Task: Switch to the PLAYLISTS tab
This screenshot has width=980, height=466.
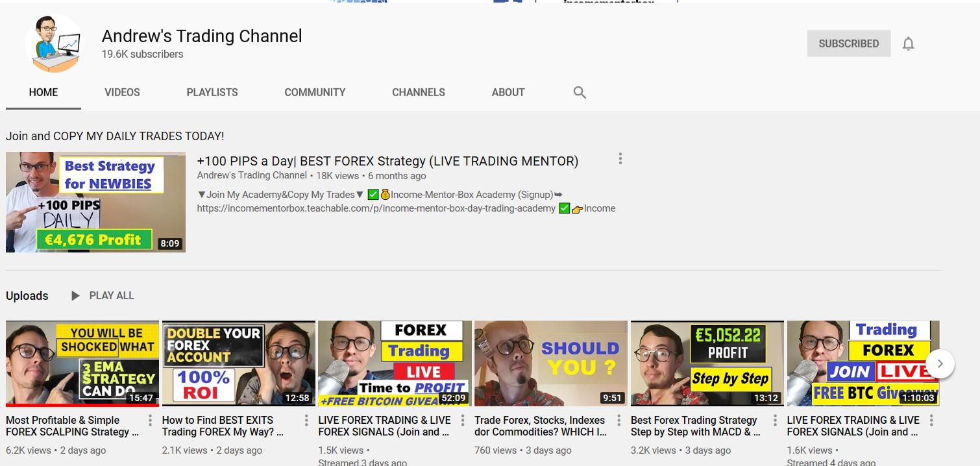Action: (212, 92)
